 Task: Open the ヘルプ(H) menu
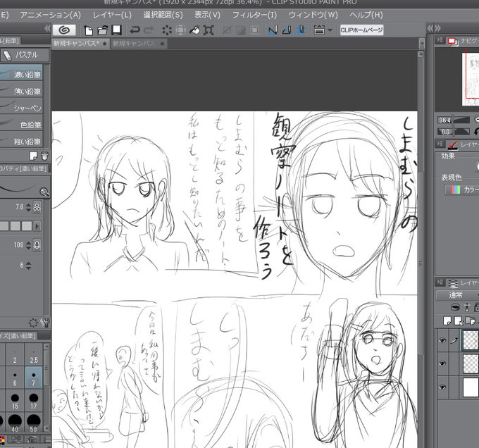coord(366,15)
